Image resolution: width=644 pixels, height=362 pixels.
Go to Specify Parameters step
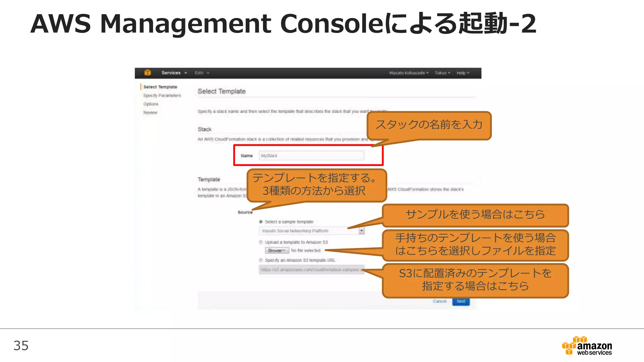[162, 96]
